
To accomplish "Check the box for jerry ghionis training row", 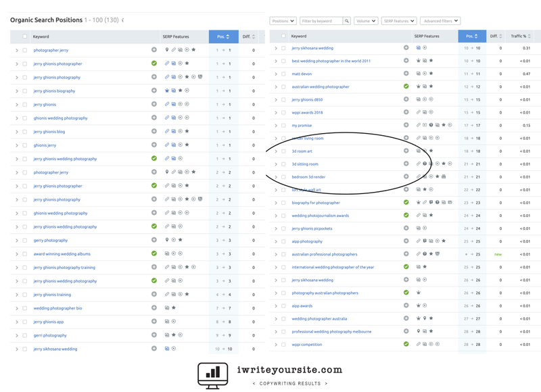I will [24, 295].
